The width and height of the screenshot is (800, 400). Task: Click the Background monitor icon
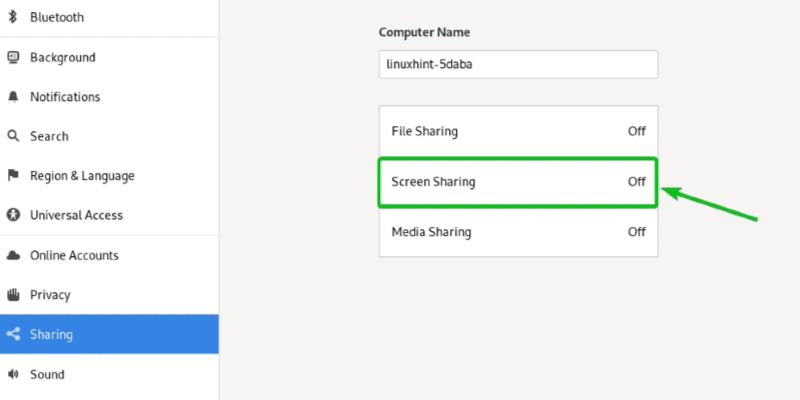[x=13, y=58]
